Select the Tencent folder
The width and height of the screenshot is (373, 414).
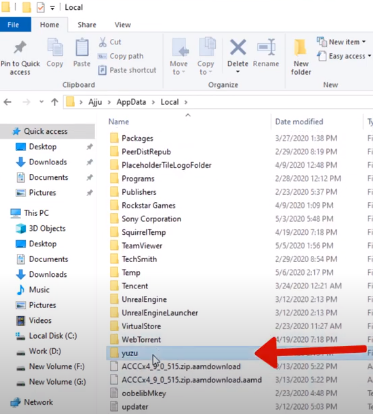pos(135,286)
